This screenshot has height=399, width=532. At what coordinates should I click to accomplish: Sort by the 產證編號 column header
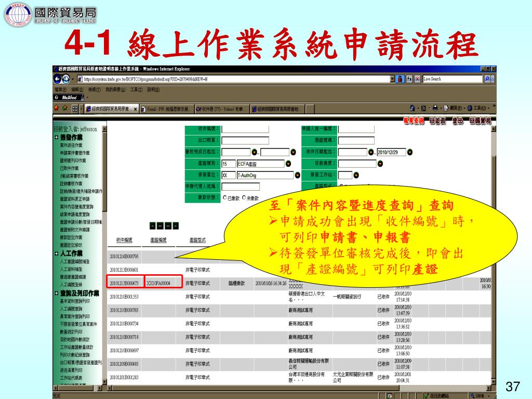(x=158, y=240)
